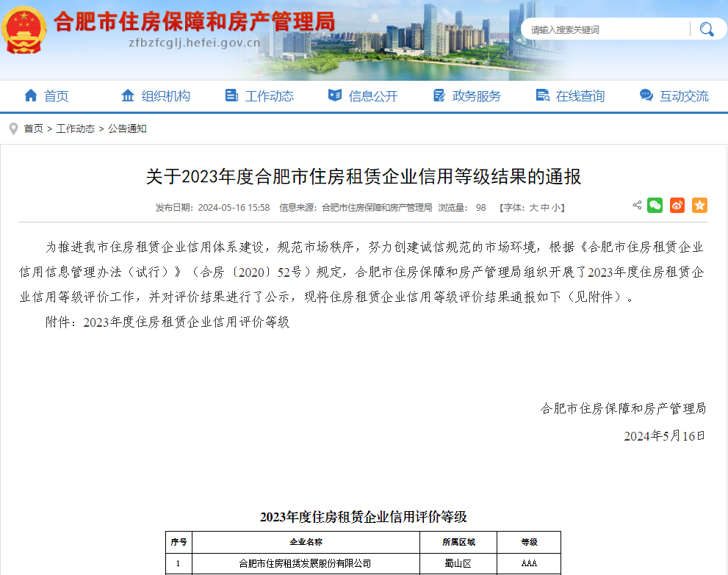Click the orange star collect icon
The height and width of the screenshot is (575, 728).
[x=699, y=206]
